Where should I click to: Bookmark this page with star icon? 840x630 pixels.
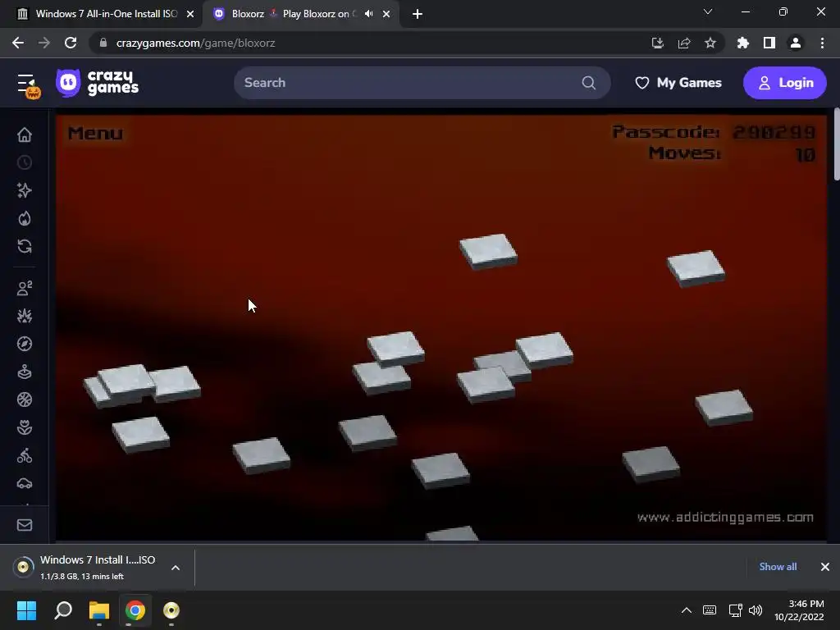710,43
